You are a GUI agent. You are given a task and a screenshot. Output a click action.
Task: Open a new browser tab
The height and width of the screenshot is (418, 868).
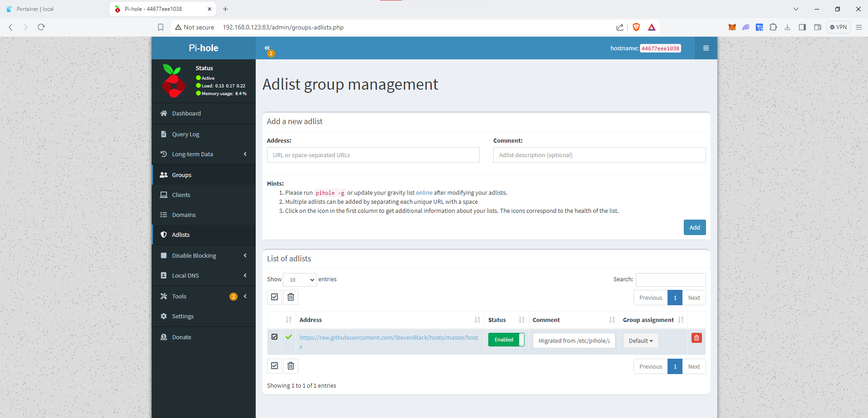(225, 9)
